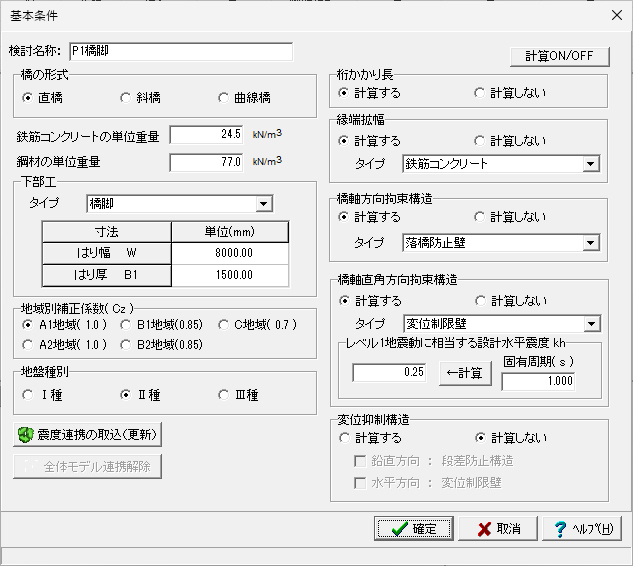
Task: Click the 計算ON/OFF button
Action: (x=560, y=56)
